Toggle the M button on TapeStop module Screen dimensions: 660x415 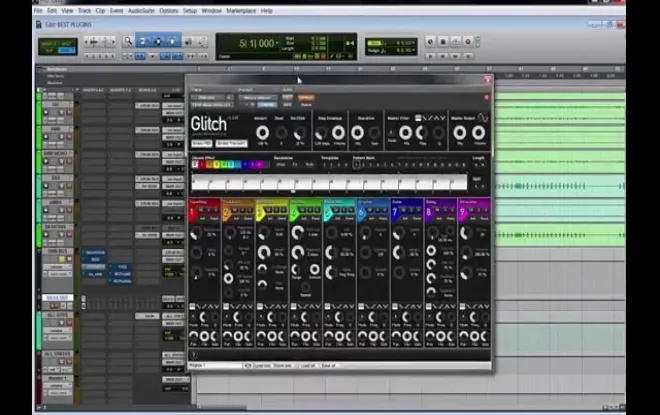coord(202,210)
